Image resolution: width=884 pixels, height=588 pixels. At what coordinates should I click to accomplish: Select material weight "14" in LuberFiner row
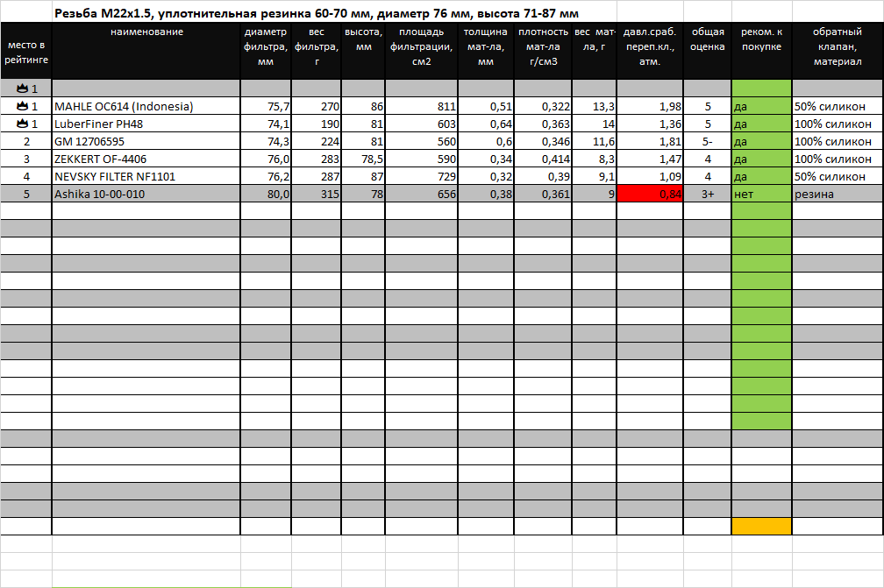point(595,124)
